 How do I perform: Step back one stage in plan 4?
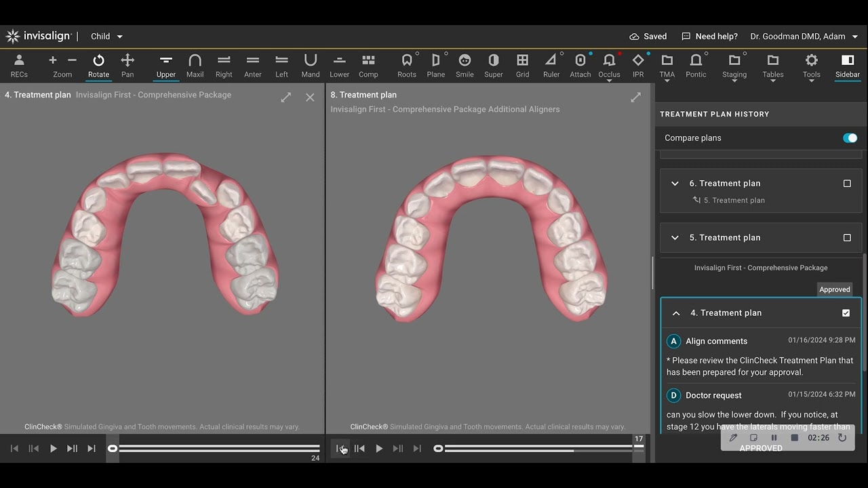[33, 449]
